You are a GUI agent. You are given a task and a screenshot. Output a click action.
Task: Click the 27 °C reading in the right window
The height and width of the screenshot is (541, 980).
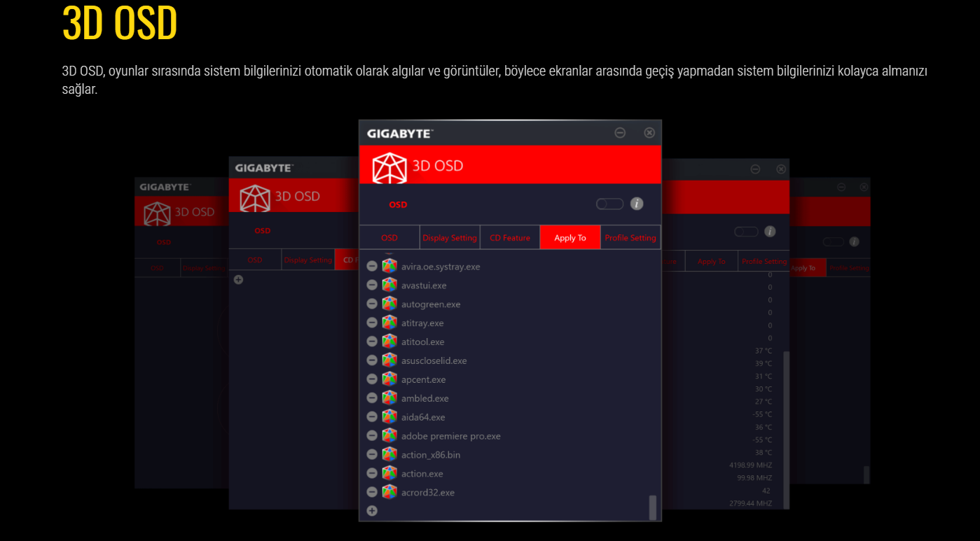(x=764, y=402)
